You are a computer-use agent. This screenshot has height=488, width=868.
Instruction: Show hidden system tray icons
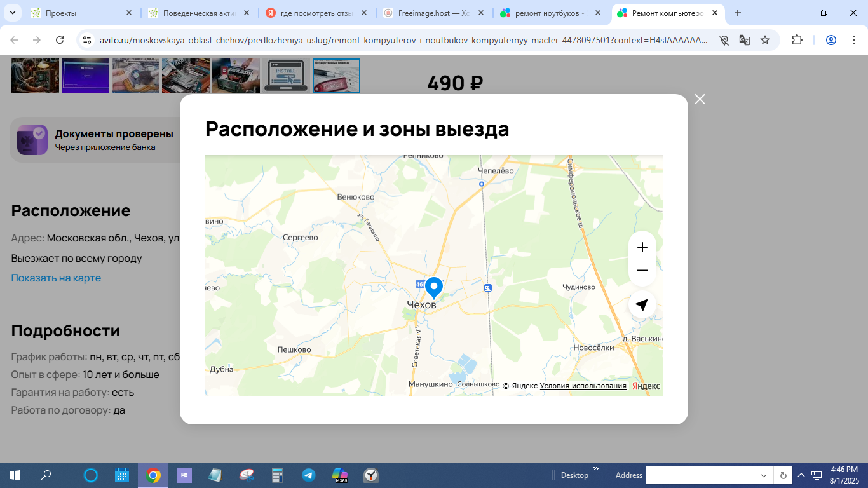point(801,475)
